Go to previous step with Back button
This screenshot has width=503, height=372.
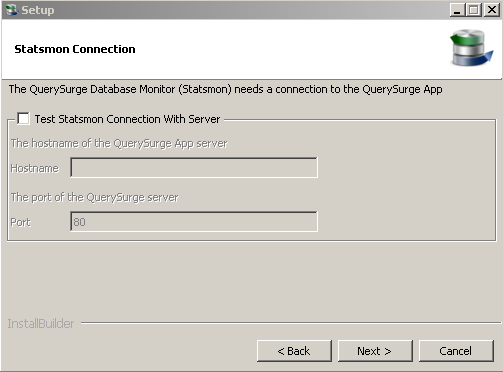coord(294,351)
